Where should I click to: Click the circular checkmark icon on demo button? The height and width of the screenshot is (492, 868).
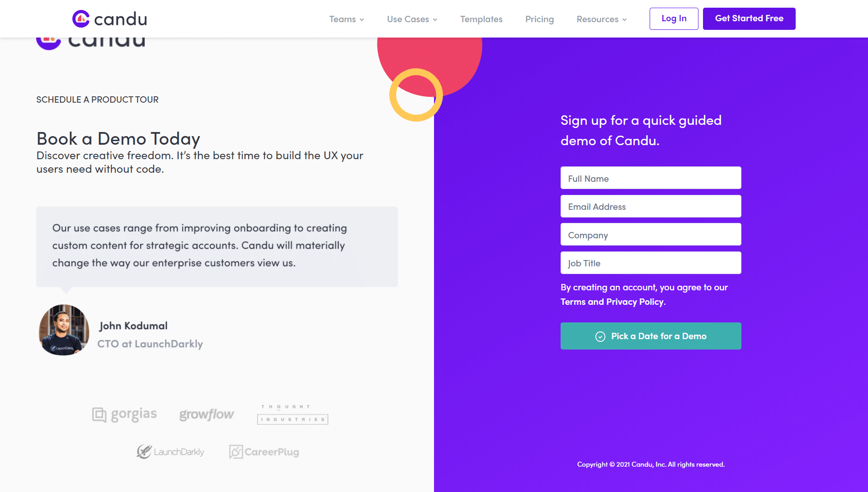pos(601,336)
